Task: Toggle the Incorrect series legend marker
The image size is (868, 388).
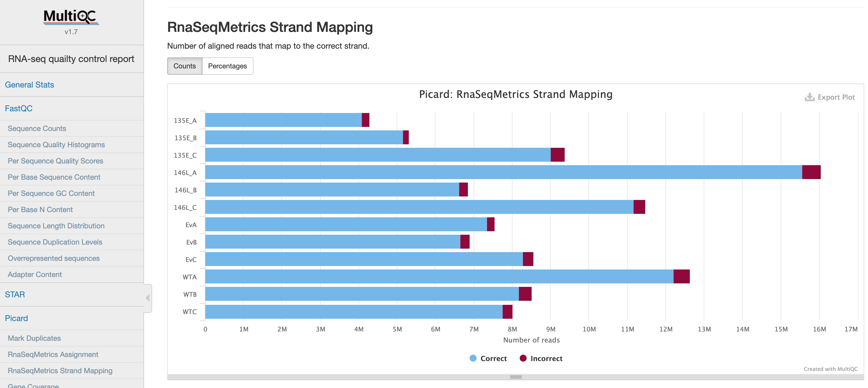Action: pos(523,358)
